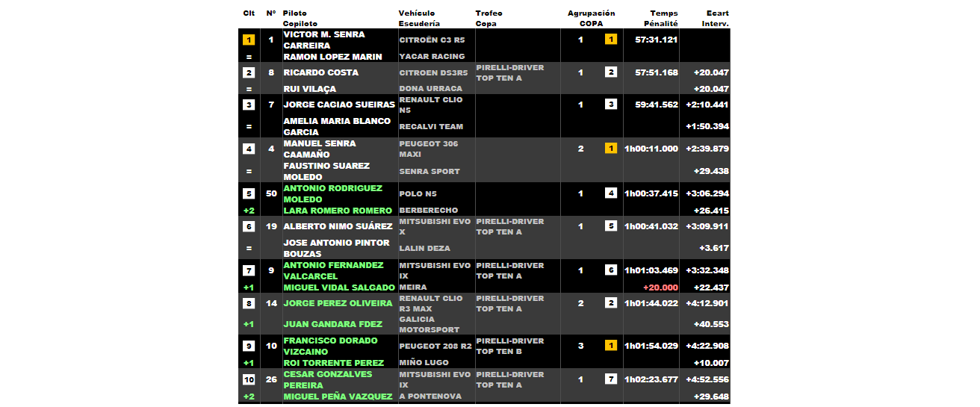The height and width of the screenshot is (407, 980).
Task: Click the gap +2:39.879
Action: pyautogui.click(x=707, y=149)
